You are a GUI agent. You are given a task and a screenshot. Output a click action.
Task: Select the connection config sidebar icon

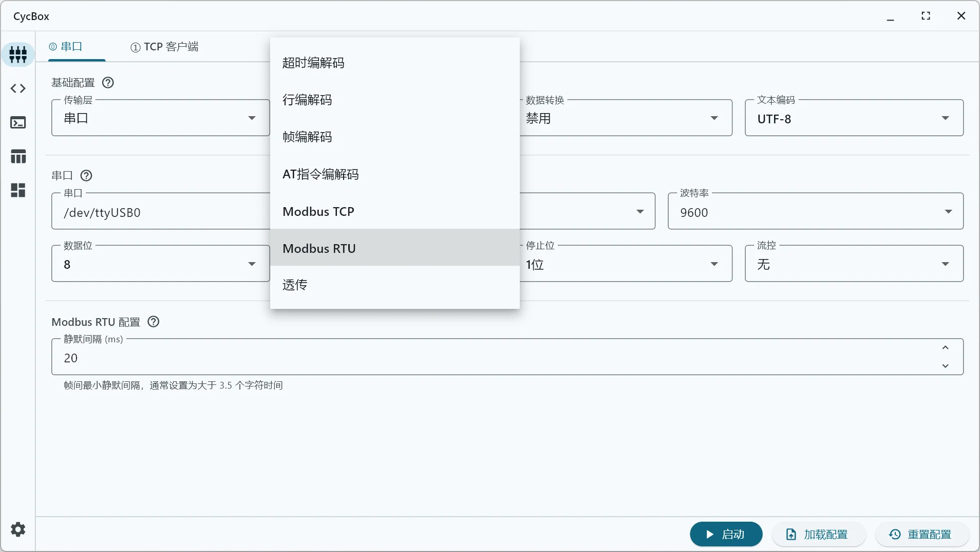[x=18, y=54]
